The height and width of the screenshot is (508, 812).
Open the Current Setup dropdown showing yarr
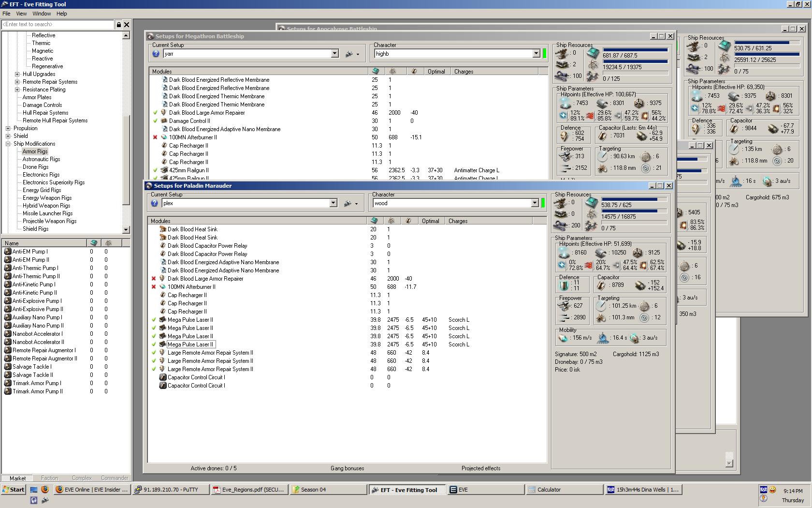coord(334,54)
